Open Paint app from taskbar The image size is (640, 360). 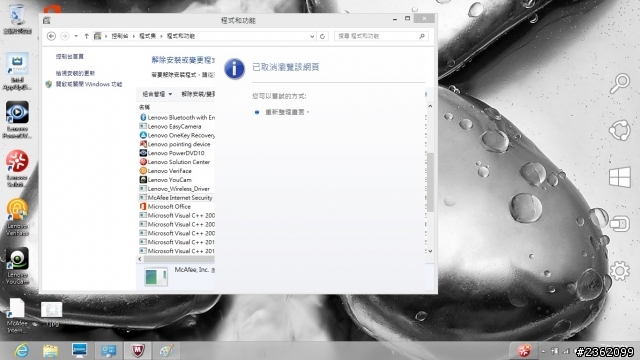(167, 351)
